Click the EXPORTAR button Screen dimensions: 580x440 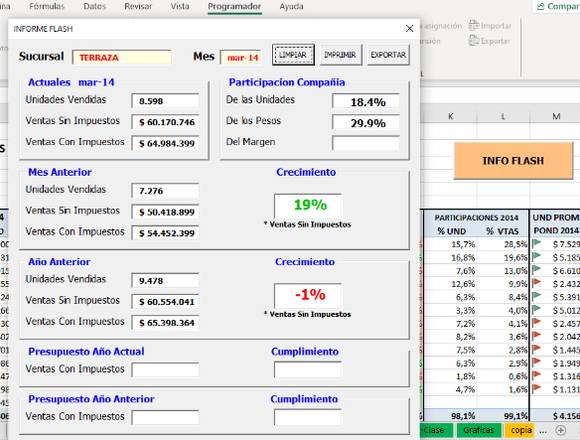coord(388,55)
